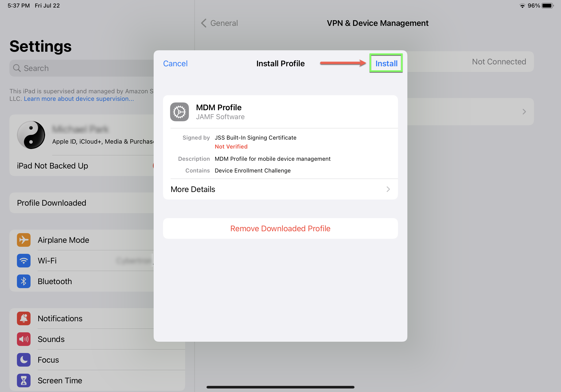Cancel the Install Profile dialog
The width and height of the screenshot is (561, 392).
tap(175, 63)
